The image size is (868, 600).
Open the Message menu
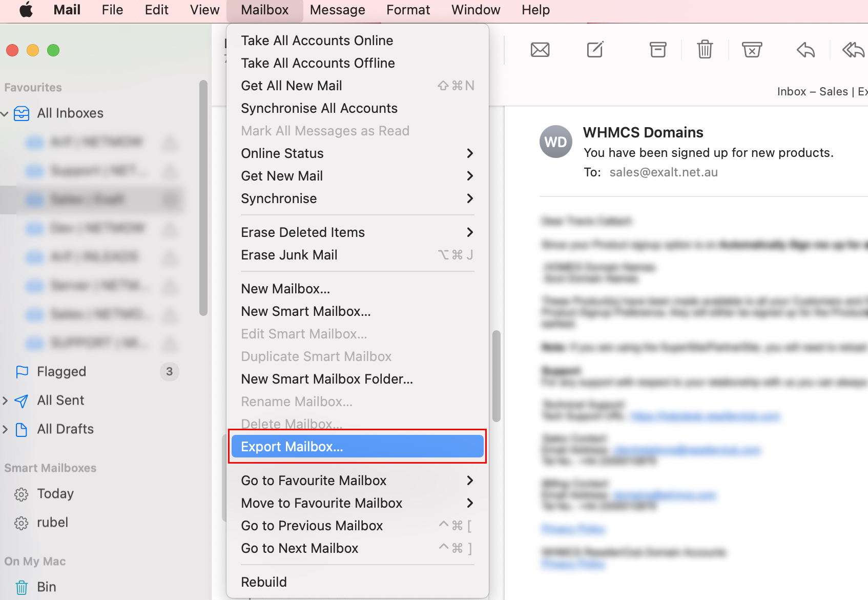(338, 10)
